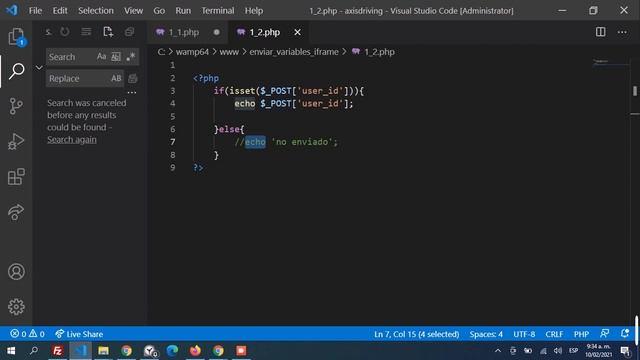The height and width of the screenshot is (360, 640).
Task: Click the Search again link
Action: click(72, 140)
